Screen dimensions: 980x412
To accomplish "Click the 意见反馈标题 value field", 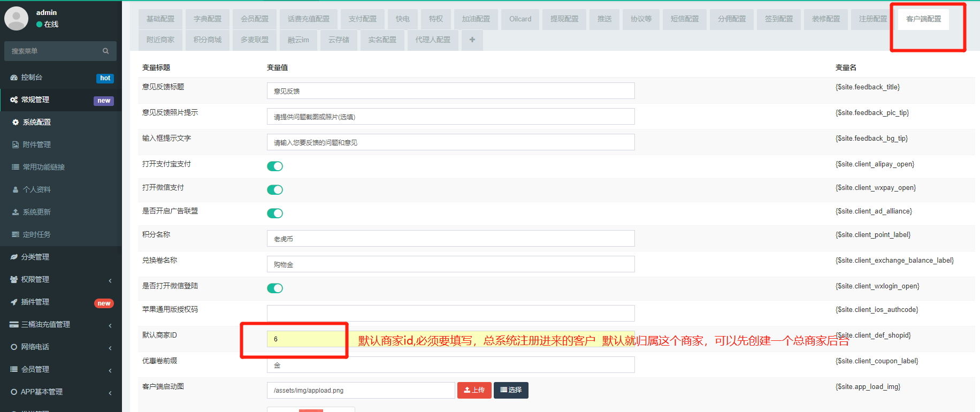I will (x=451, y=91).
